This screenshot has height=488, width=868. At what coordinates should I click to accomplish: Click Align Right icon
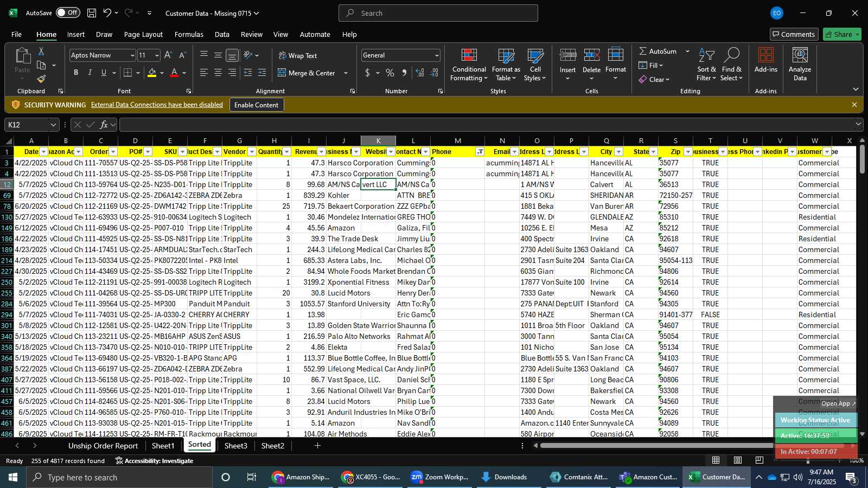point(232,73)
